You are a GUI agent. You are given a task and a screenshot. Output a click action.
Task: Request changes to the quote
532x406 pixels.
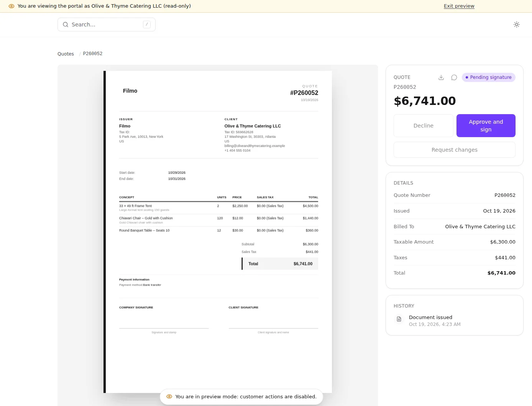(455, 150)
